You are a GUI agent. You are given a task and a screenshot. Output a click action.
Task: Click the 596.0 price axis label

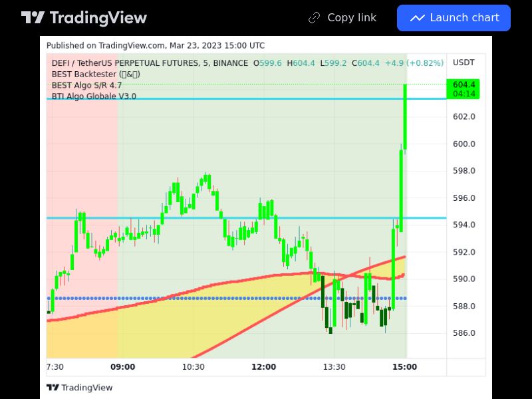(x=464, y=198)
